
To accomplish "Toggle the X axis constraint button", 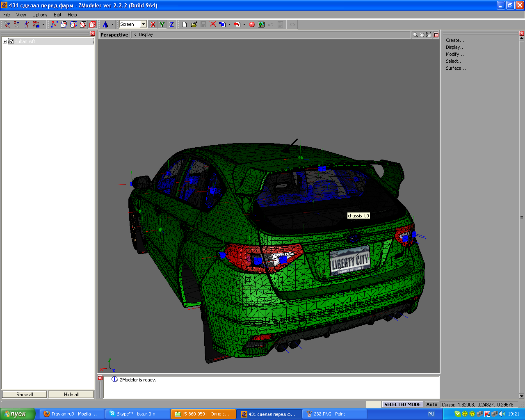I will 153,25.
